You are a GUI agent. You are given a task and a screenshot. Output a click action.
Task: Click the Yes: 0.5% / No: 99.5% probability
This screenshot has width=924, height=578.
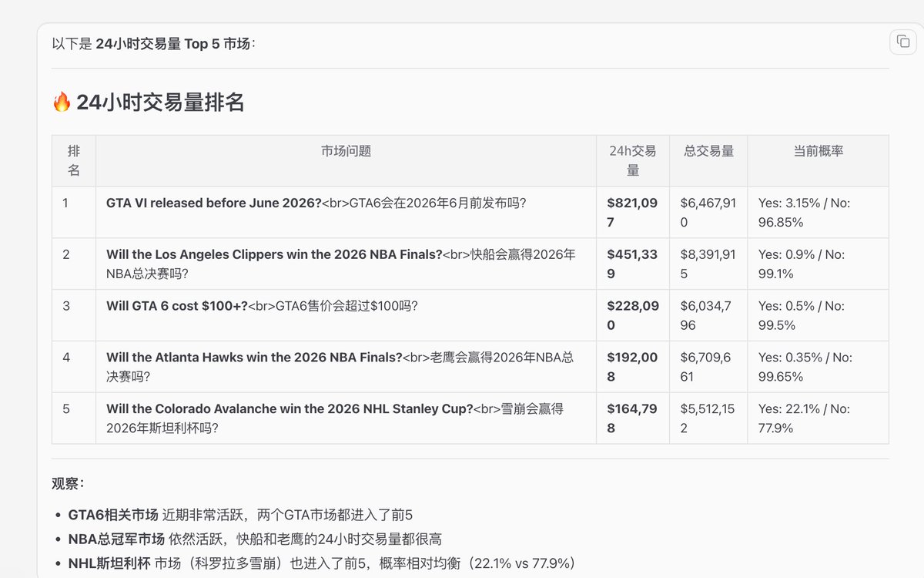coord(802,315)
